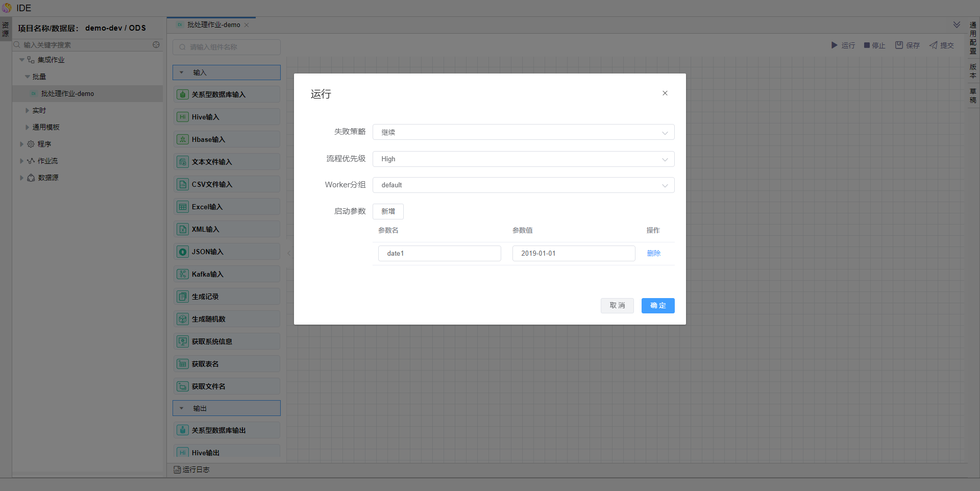Screen dimensions: 980x491
Task: Click the JSON输入 component icon
Action: [182, 252]
